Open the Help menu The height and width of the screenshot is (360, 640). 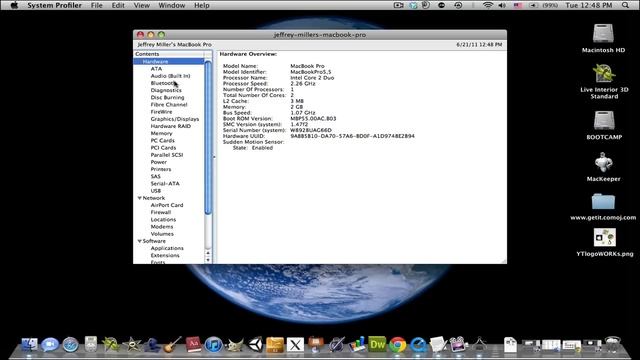pyautogui.click(x=202, y=5)
